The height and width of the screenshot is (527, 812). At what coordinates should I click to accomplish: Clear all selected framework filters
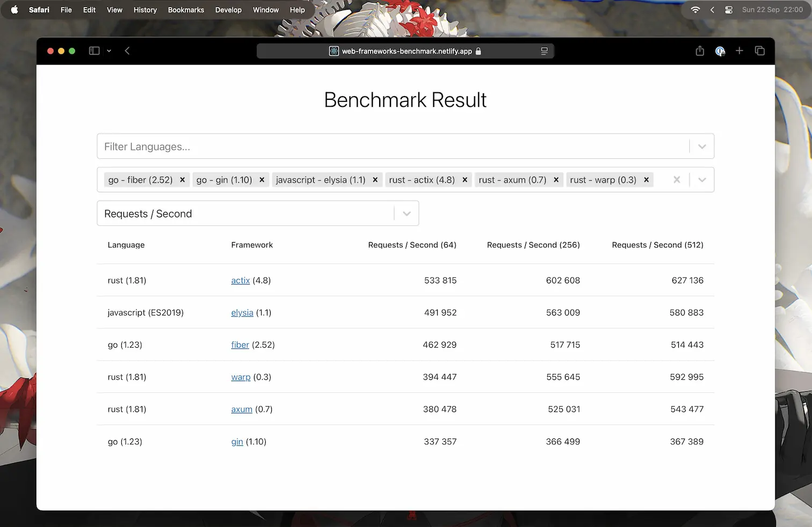(x=676, y=180)
